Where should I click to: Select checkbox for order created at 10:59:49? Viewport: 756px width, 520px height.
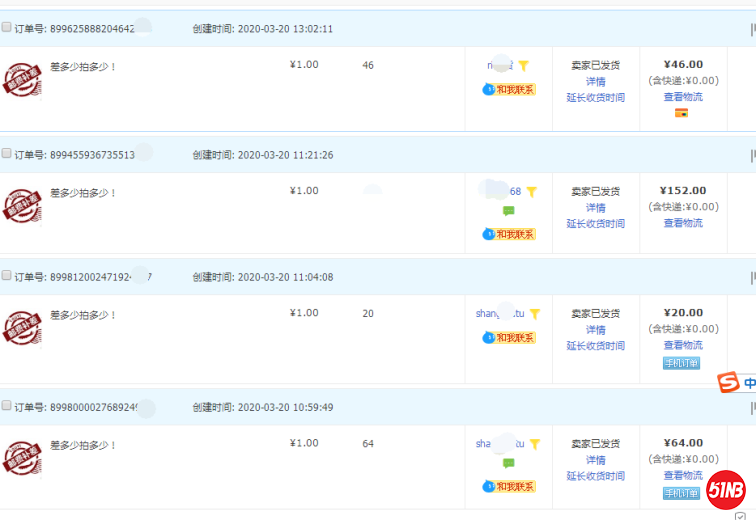(x=7, y=406)
